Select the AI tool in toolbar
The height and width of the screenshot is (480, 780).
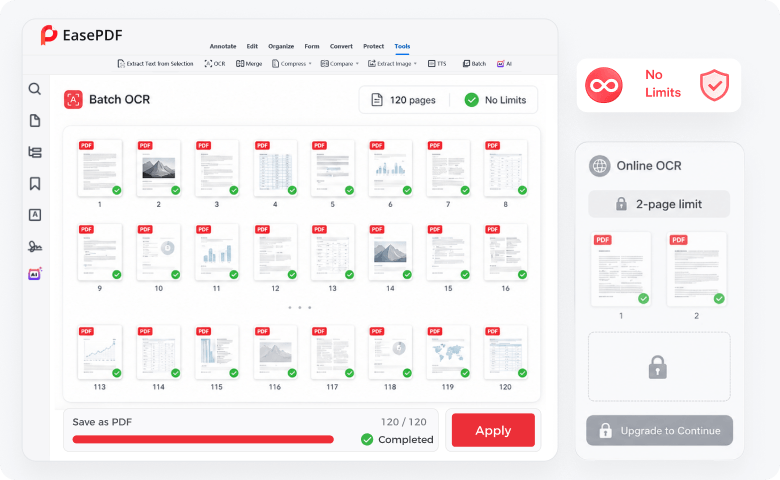504,64
